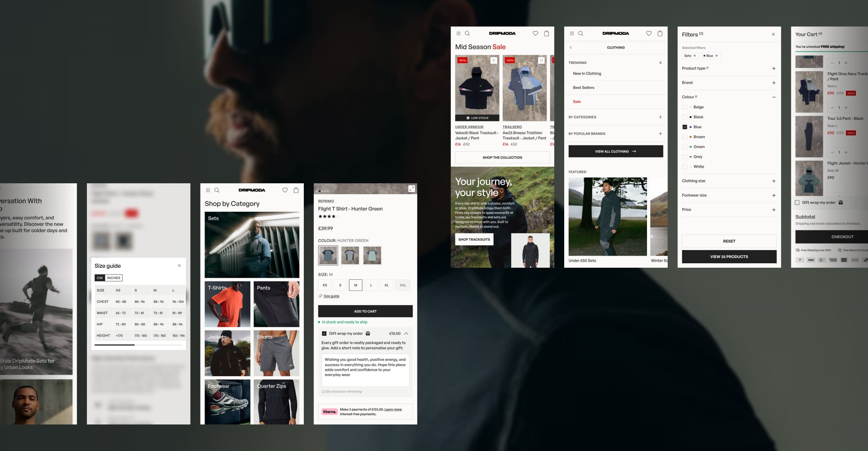Tap search icon on Shop by Category screen

coord(217,190)
